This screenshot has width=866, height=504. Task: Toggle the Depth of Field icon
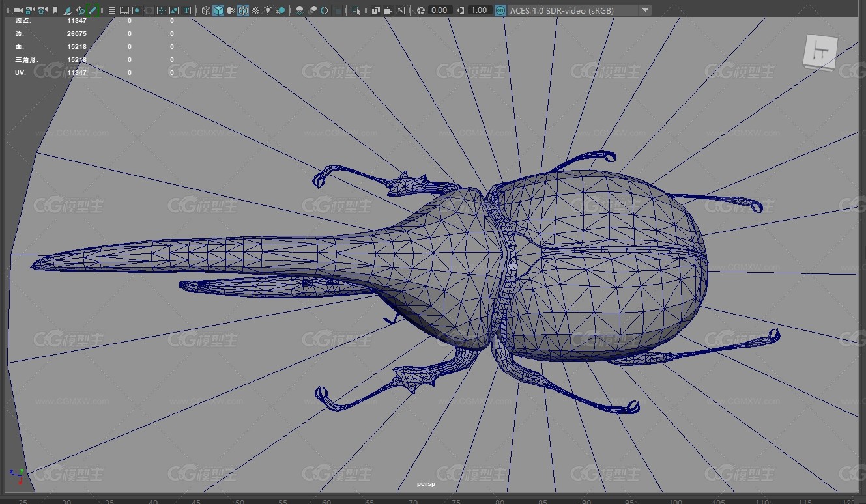pyautogui.click(x=338, y=10)
